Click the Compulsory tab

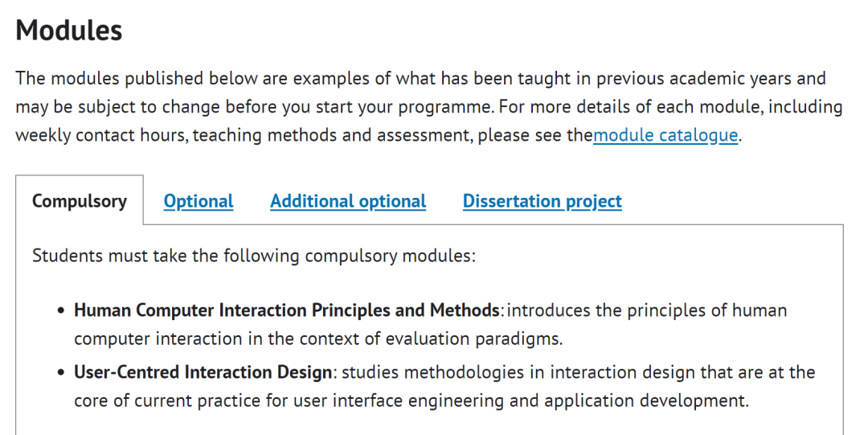(79, 200)
